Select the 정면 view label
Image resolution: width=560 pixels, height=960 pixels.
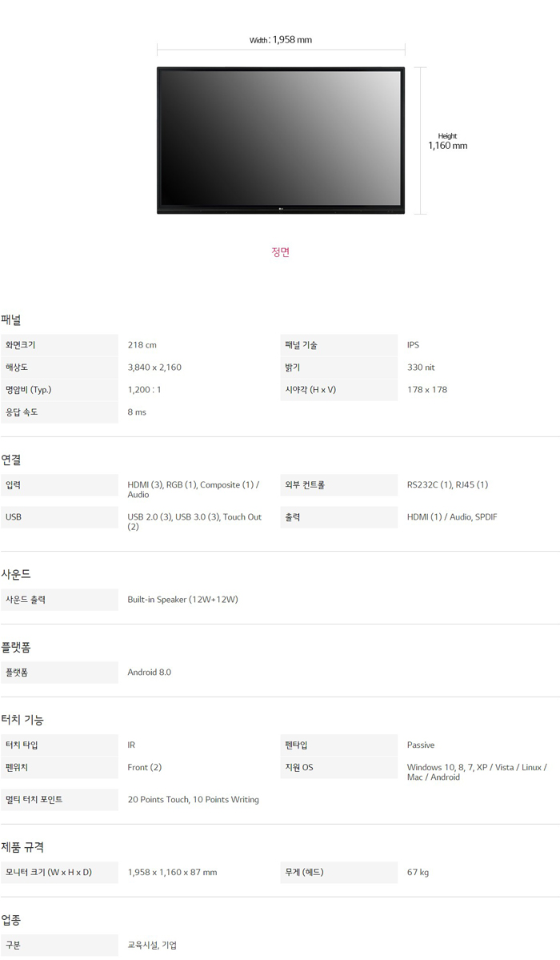point(280,251)
